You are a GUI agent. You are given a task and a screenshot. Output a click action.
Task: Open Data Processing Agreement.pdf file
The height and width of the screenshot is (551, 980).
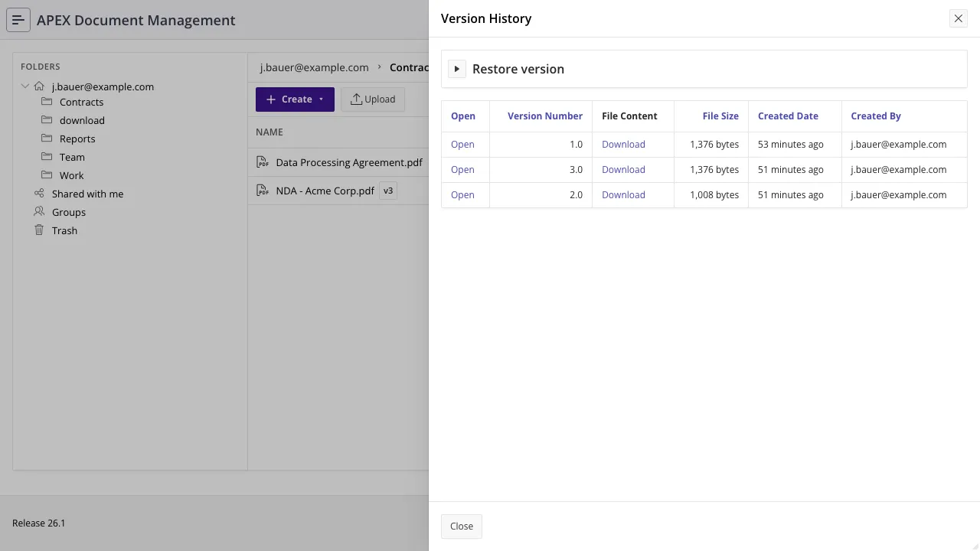click(x=349, y=162)
